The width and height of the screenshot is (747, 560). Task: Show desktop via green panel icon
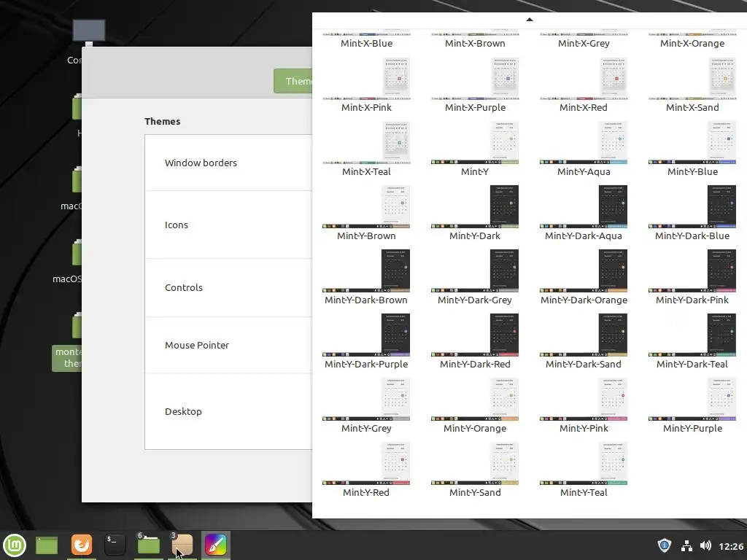click(x=47, y=545)
